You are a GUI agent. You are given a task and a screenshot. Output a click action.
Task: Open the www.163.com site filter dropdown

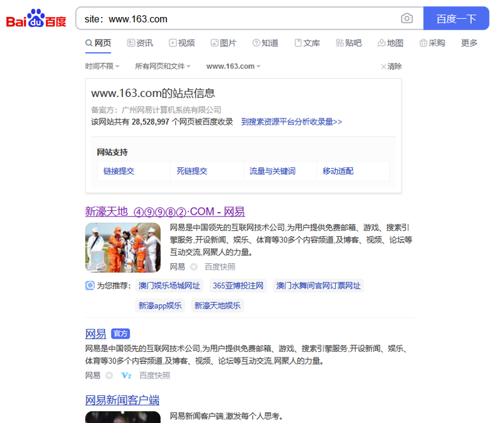tap(233, 66)
